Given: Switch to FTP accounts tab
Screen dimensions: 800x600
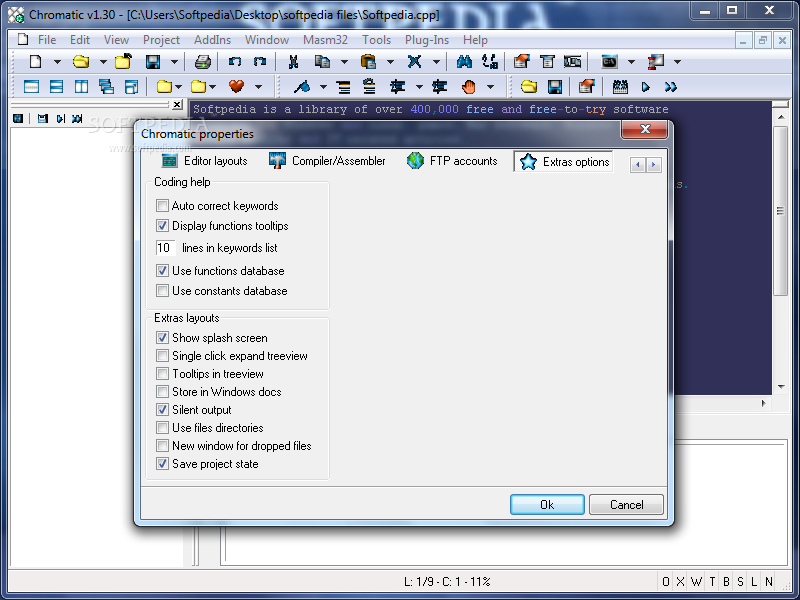Looking at the screenshot, I should click(x=452, y=161).
